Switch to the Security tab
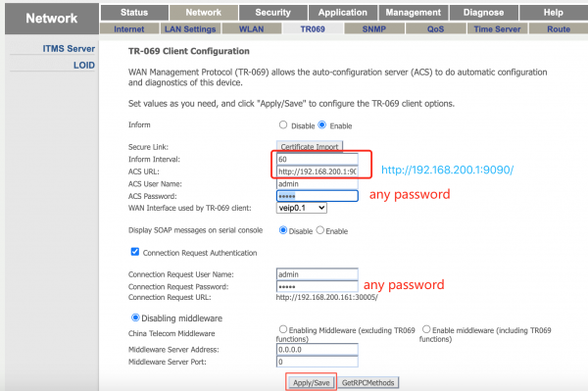Screen dimensions: 588x391 pos(273,13)
